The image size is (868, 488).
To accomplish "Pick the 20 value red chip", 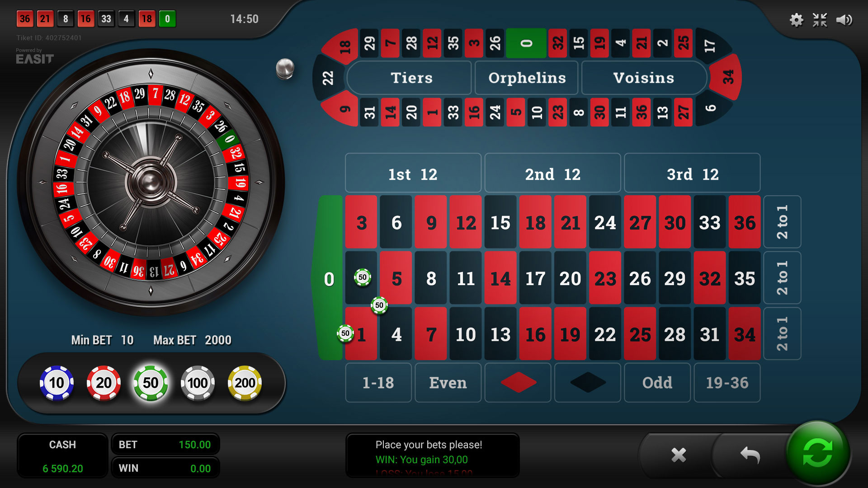I will point(104,383).
